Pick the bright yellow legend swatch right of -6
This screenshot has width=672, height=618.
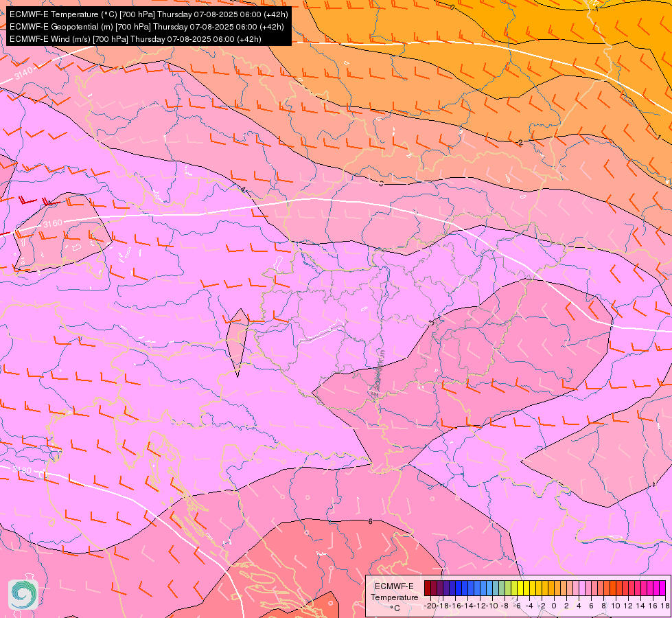[x=520, y=588]
